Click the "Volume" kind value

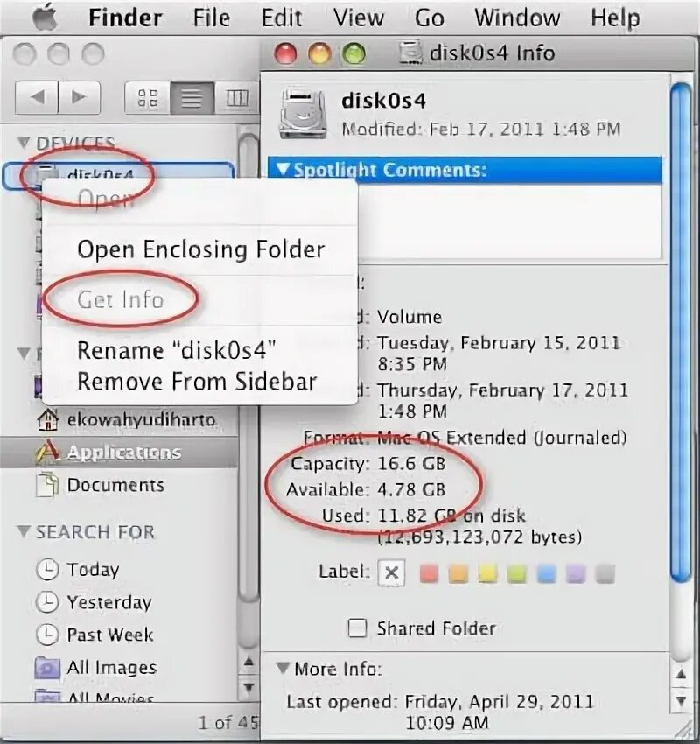pos(409,317)
